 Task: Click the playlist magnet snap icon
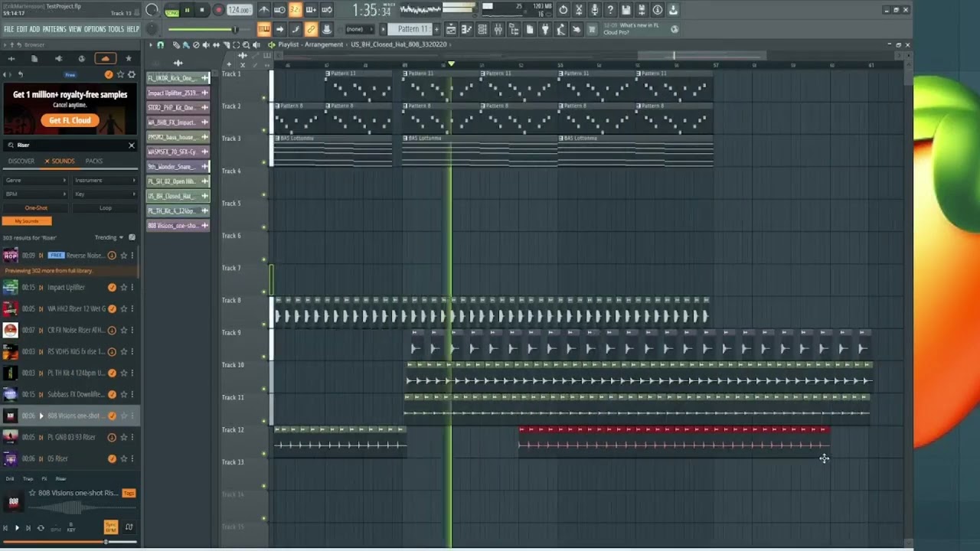pos(160,44)
